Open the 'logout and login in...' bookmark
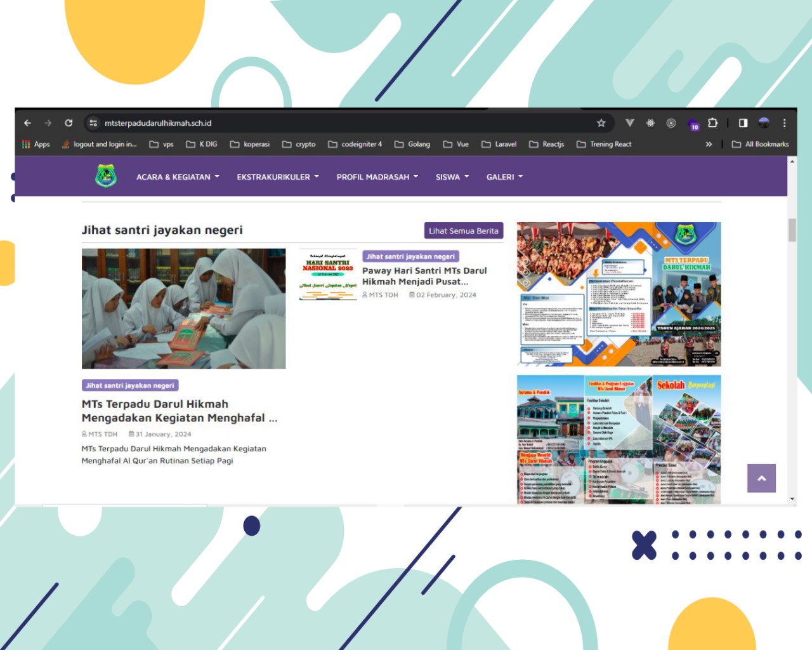 100,144
